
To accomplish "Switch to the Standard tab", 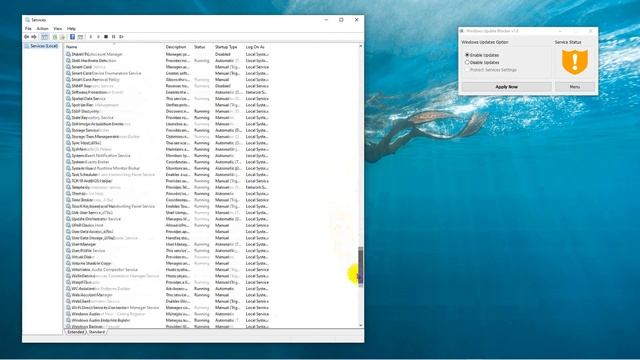I will 97,332.
